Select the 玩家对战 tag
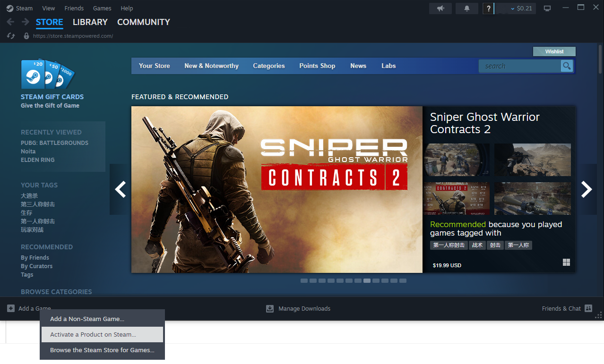 pos(32,230)
